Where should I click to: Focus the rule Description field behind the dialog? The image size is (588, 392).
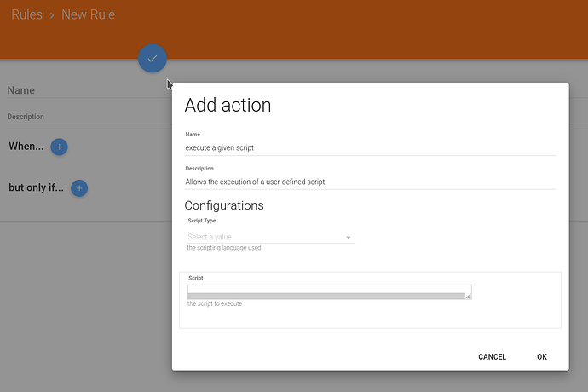click(89, 117)
